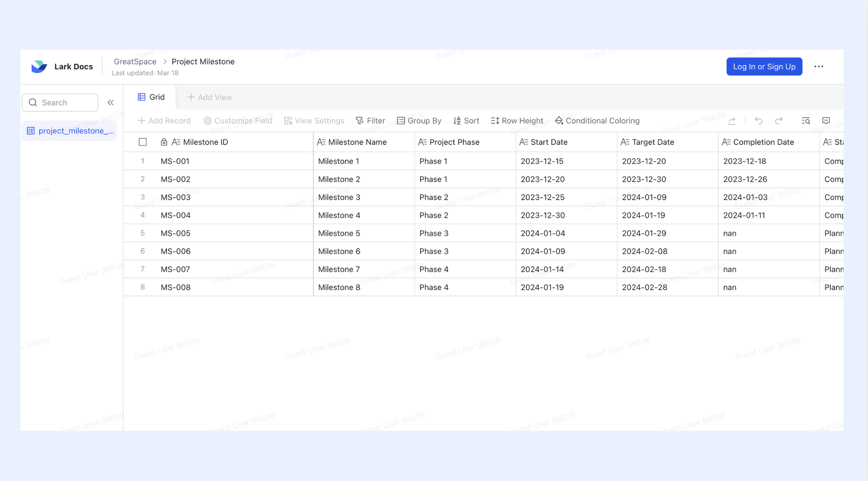Click the Grid view table icon

(x=142, y=97)
